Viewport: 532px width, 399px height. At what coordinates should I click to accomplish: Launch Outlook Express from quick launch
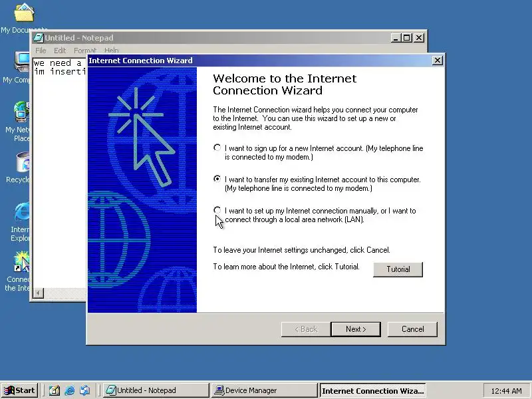pos(85,390)
